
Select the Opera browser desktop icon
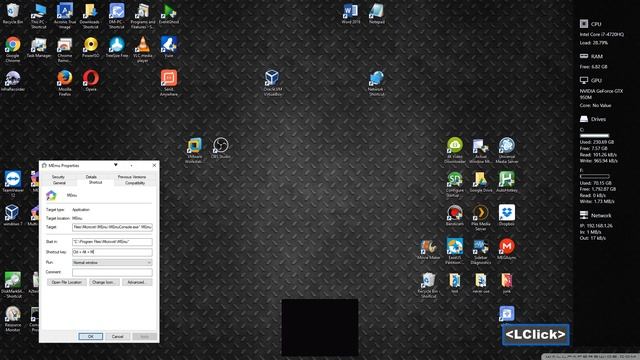pyautogui.click(x=91, y=78)
